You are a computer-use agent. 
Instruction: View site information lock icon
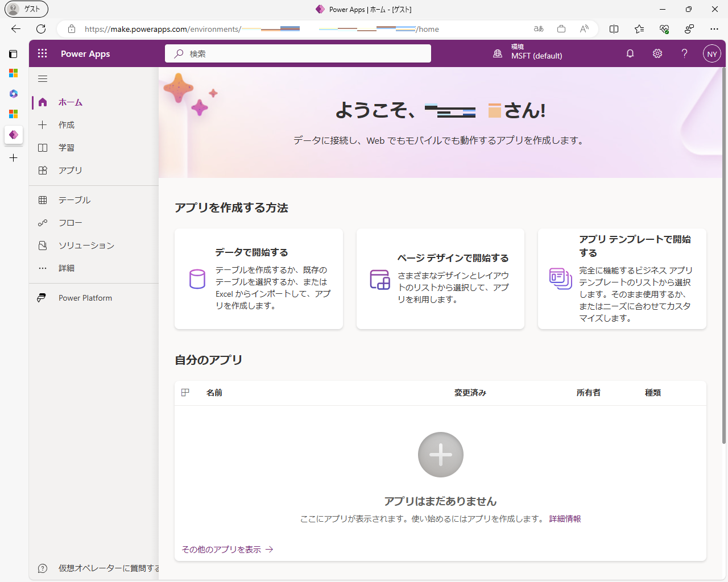(72, 29)
